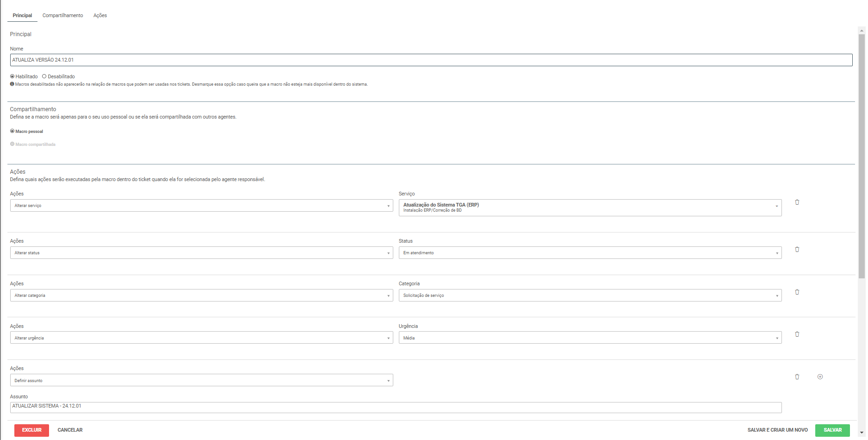Remove the Alterar urgência action row
Screen dimensions: 868x440
[x=797, y=334]
